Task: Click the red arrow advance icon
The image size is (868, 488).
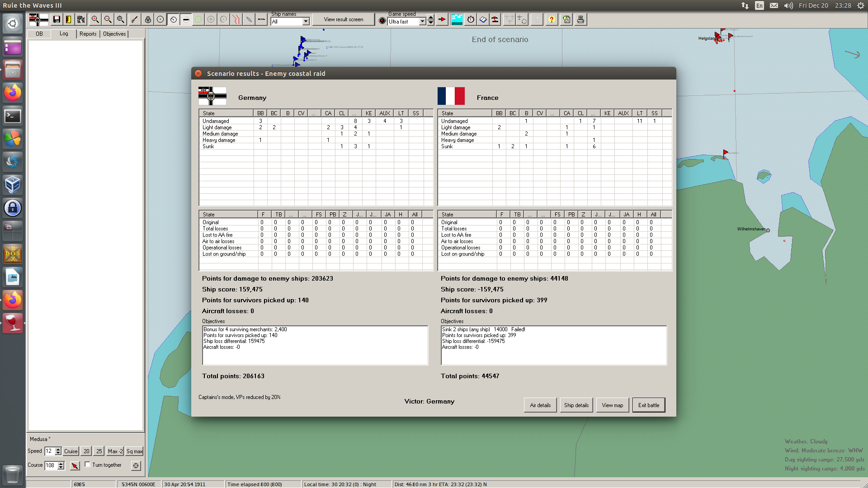Action: (442, 19)
